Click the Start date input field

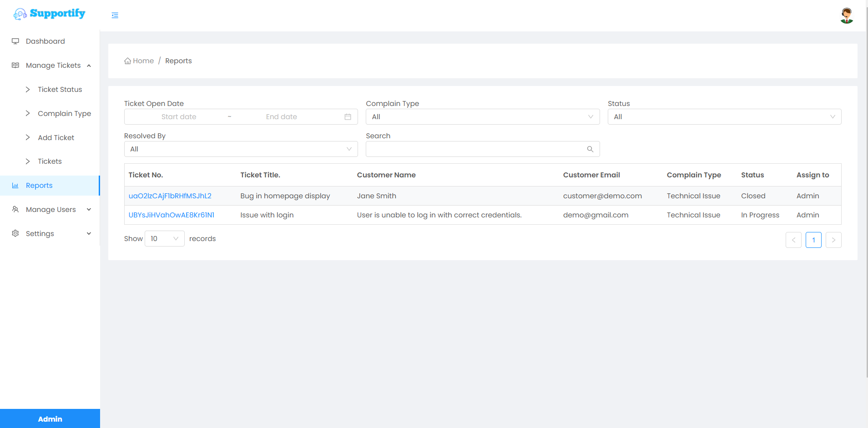pyautogui.click(x=179, y=117)
